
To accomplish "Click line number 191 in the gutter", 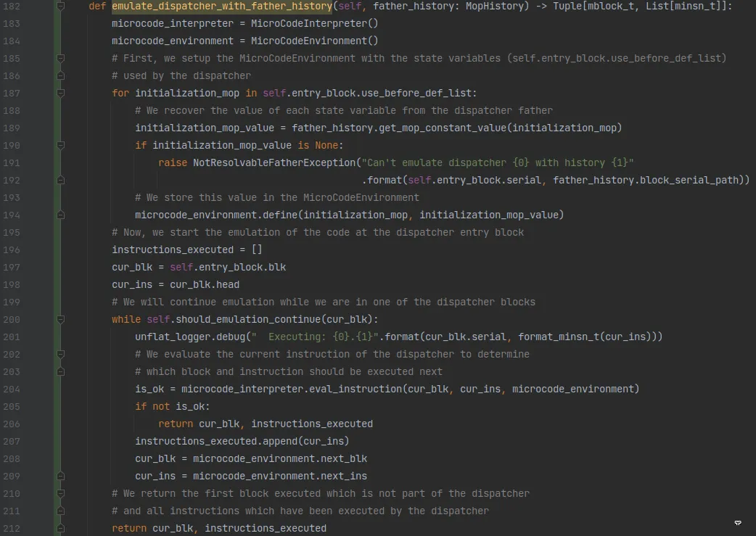I will pos(12,163).
